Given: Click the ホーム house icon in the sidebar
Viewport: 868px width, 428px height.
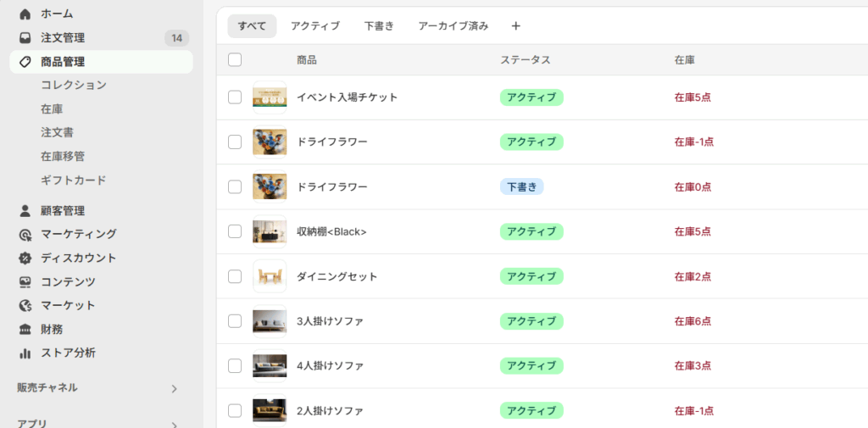Looking at the screenshot, I should tap(25, 14).
